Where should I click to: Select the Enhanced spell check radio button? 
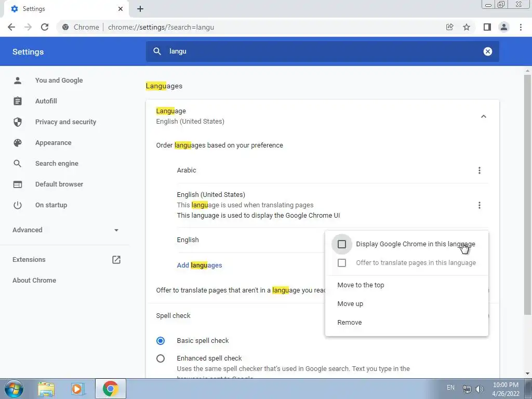pos(161,358)
